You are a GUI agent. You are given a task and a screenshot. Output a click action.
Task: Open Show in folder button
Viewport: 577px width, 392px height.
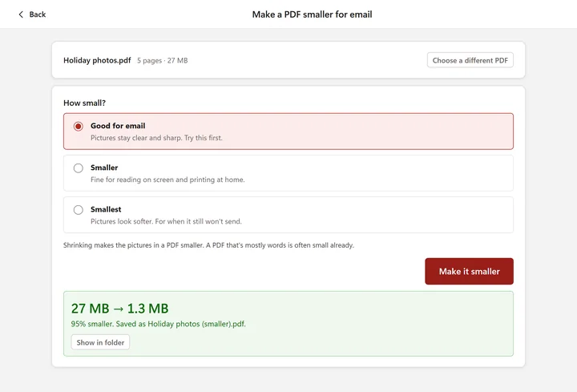click(100, 342)
